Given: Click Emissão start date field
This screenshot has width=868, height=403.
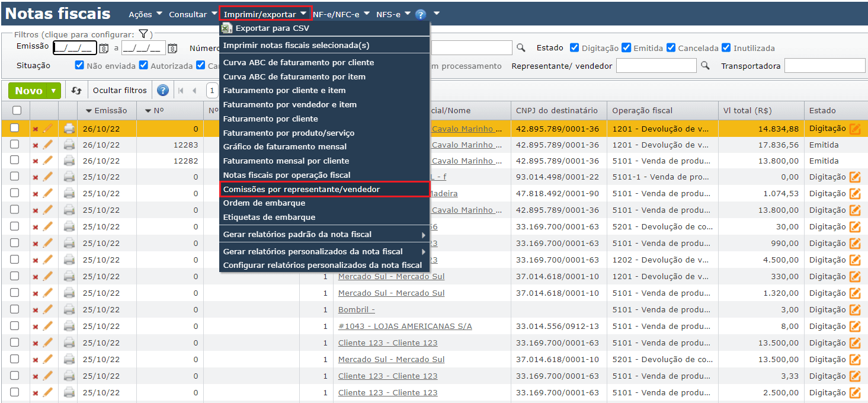Looking at the screenshot, I should pyautogui.click(x=75, y=48).
